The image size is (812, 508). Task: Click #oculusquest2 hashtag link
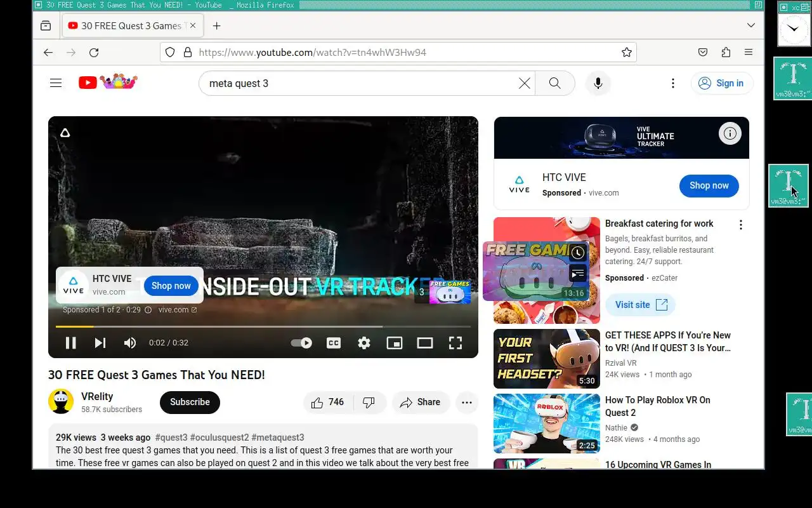219,438
